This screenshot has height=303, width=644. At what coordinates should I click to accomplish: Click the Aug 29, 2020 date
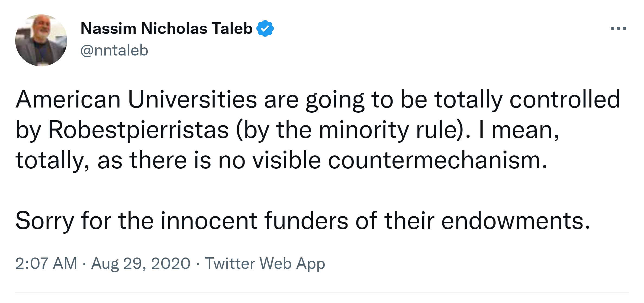click(x=140, y=263)
